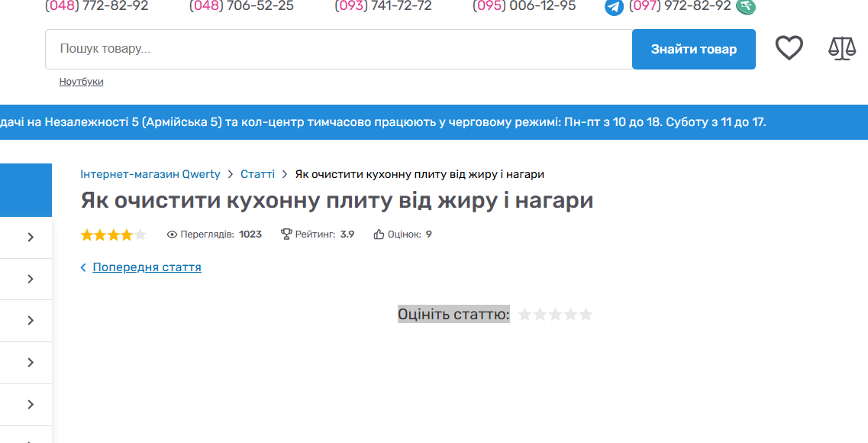Click the views count 1023
Image resolution: width=868 pixels, height=443 pixels.
[x=250, y=234]
